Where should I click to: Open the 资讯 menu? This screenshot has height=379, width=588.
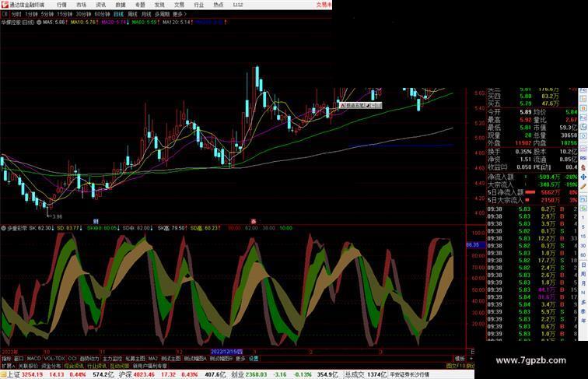[x=100, y=5]
